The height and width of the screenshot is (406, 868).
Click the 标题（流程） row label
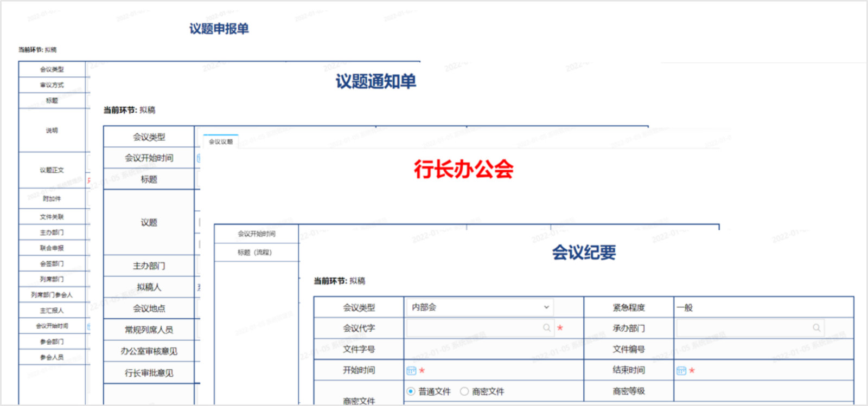click(x=255, y=253)
